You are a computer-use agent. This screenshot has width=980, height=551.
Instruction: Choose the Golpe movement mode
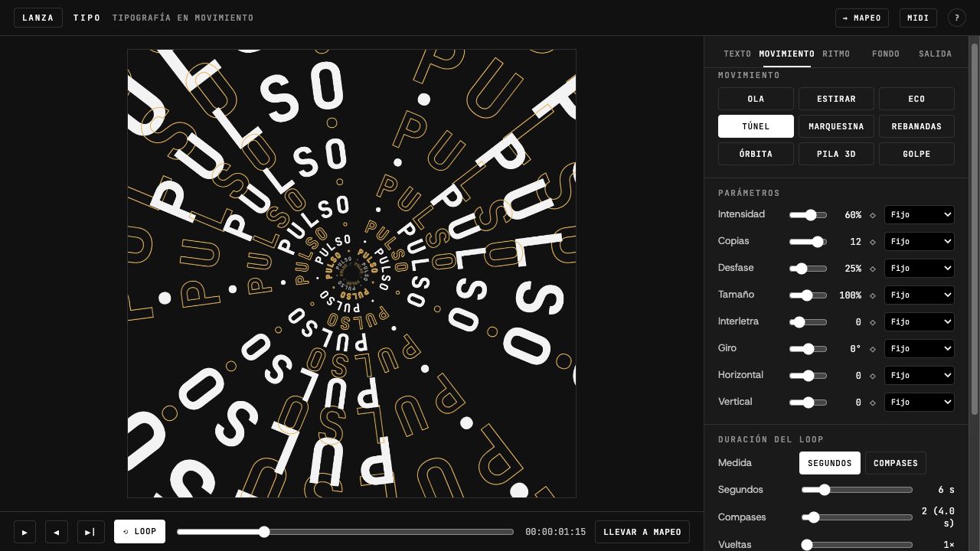tap(916, 154)
